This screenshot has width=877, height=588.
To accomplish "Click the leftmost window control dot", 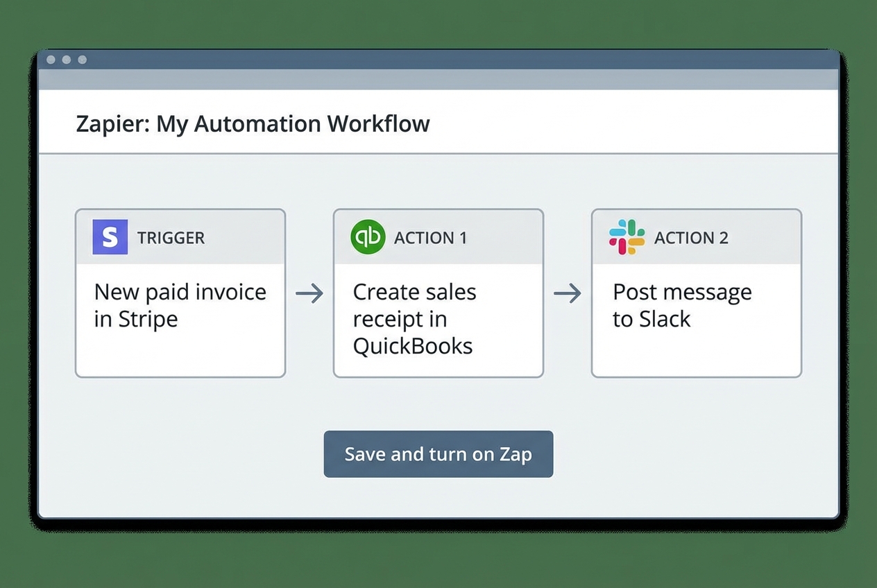I will pyautogui.click(x=50, y=60).
